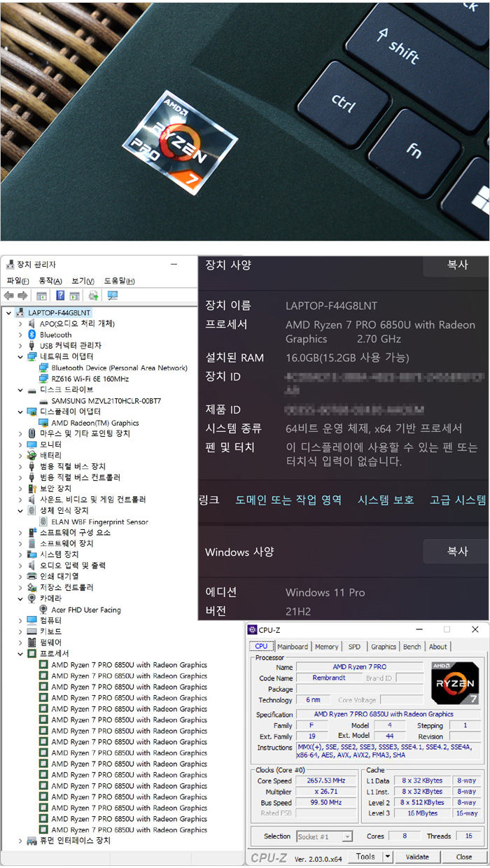Click the Validate button in CPU-Z
490x868 pixels.
[x=417, y=857]
